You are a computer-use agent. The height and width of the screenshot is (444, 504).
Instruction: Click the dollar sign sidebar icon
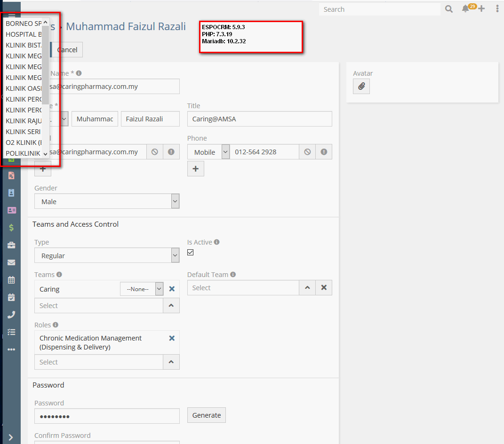[11, 228]
